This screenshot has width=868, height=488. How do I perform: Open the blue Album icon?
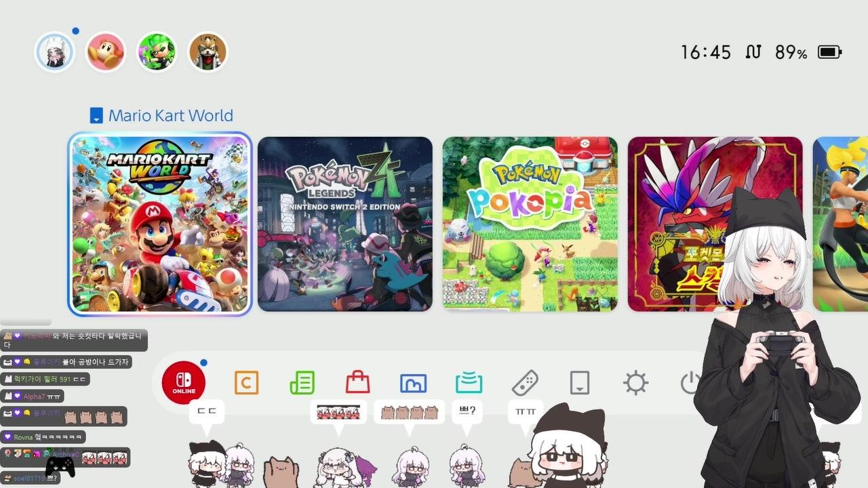click(x=413, y=384)
